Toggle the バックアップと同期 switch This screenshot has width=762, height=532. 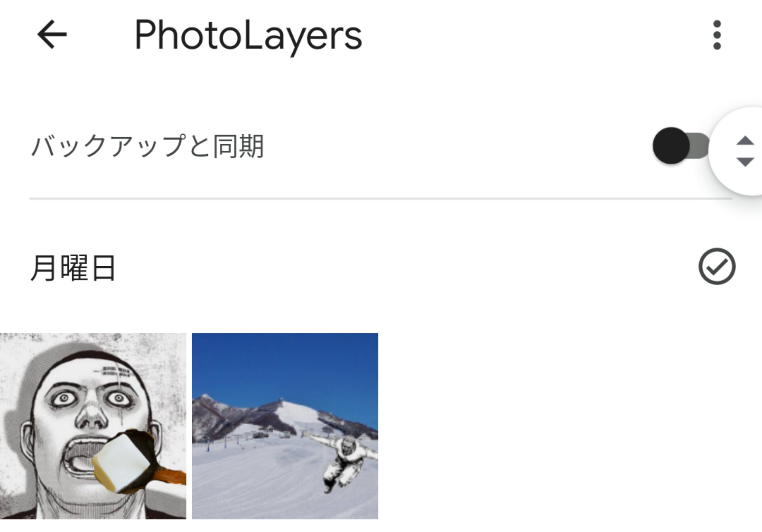click(681, 145)
